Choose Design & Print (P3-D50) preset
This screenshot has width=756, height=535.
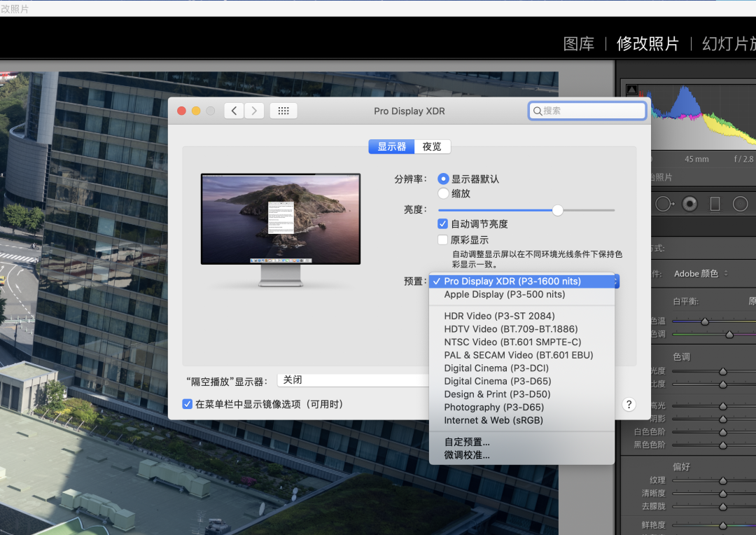click(521, 394)
